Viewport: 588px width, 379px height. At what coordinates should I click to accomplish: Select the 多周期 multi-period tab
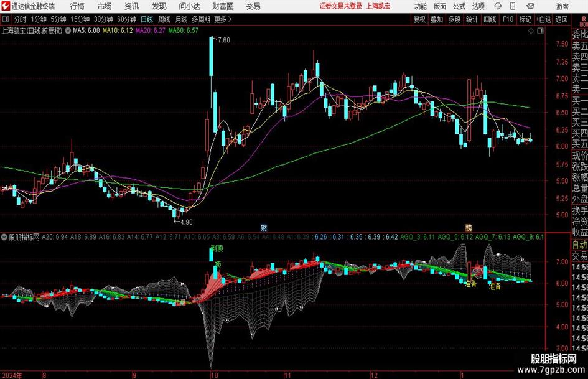pyautogui.click(x=201, y=19)
